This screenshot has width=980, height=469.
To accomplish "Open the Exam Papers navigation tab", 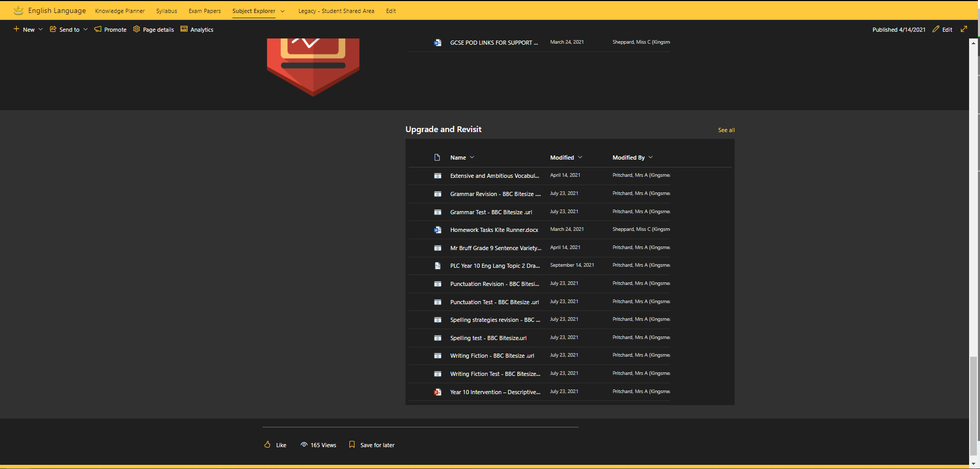I will [204, 11].
